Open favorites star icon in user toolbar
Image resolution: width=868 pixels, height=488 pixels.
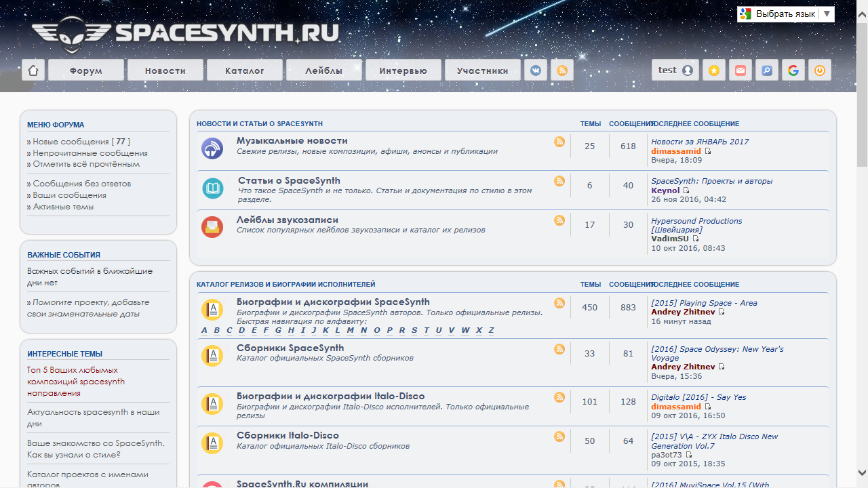pyautogui.click(x=714, y=70)
